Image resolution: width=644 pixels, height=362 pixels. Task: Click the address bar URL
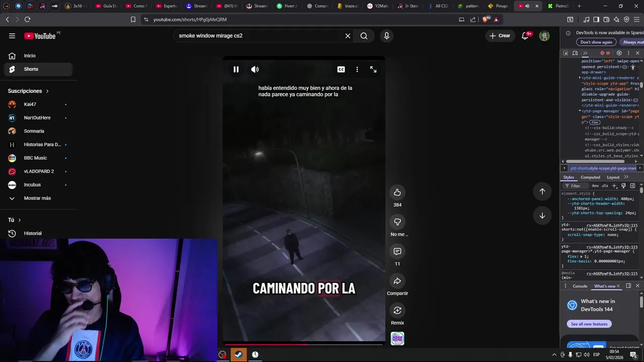point(190,19)
